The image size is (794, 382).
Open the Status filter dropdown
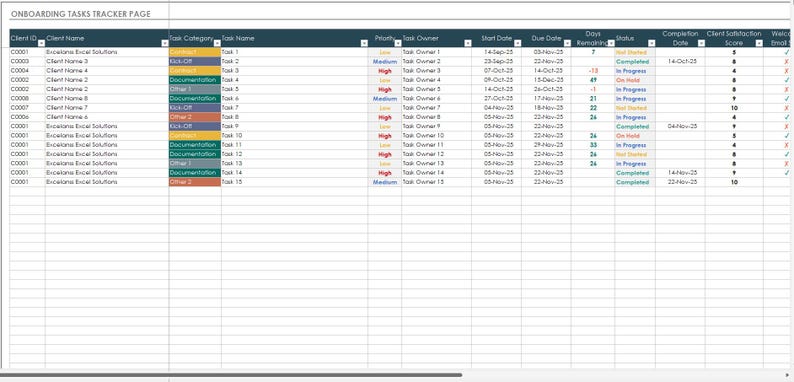tap(651, 43)
